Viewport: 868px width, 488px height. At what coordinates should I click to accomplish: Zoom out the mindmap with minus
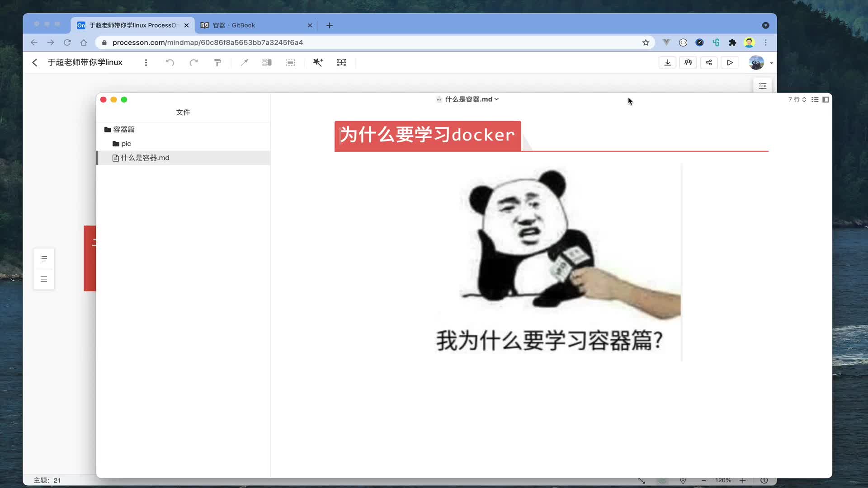pyautogui.click(x=703, y=480)
